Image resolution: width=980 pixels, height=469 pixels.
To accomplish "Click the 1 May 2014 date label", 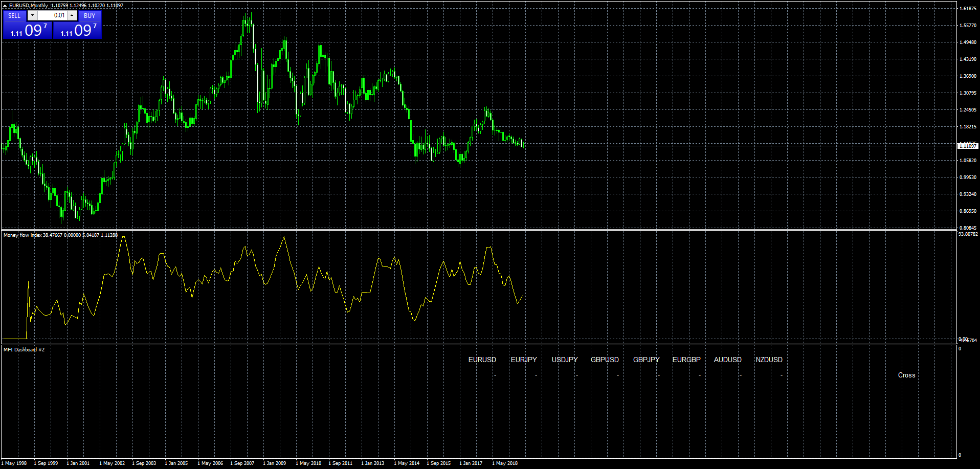I will coord(407,463).
